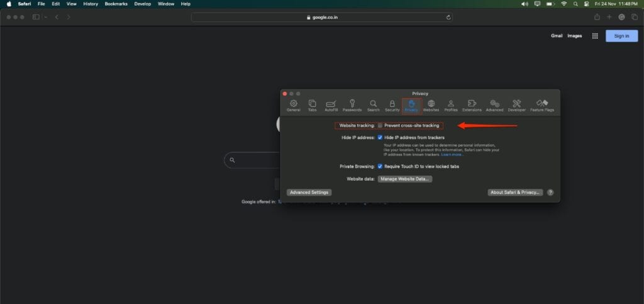This screenshot has width=644, height=304.
Task: Open the File menu
Action: [x=41, y=4]
